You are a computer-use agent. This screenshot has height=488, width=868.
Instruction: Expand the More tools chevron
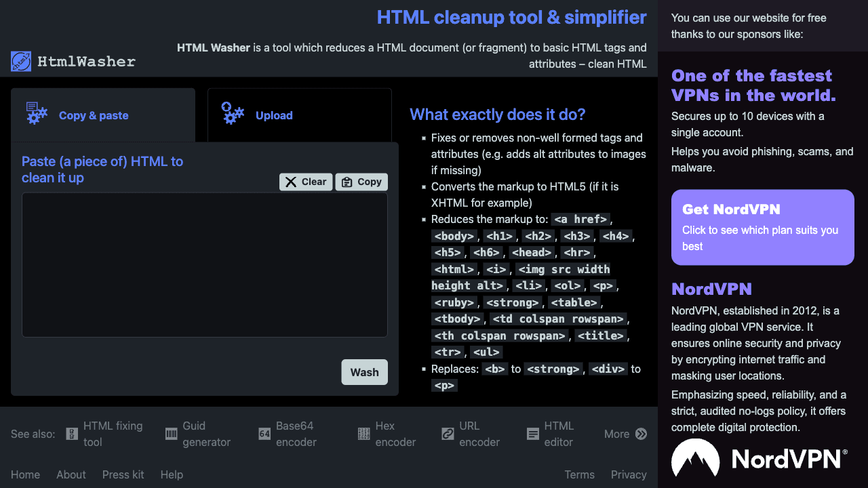pyautogui.click(x=640, y=434)
